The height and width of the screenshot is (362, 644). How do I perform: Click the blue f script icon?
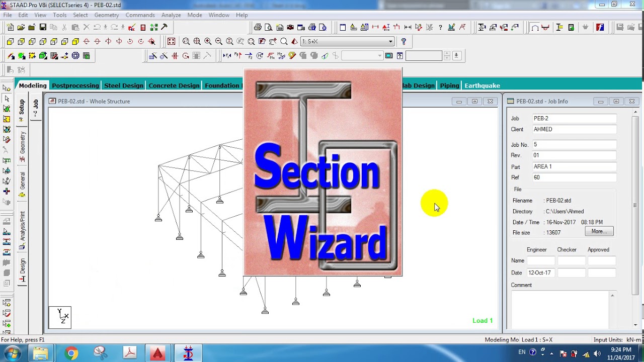(x=600, y=27)
